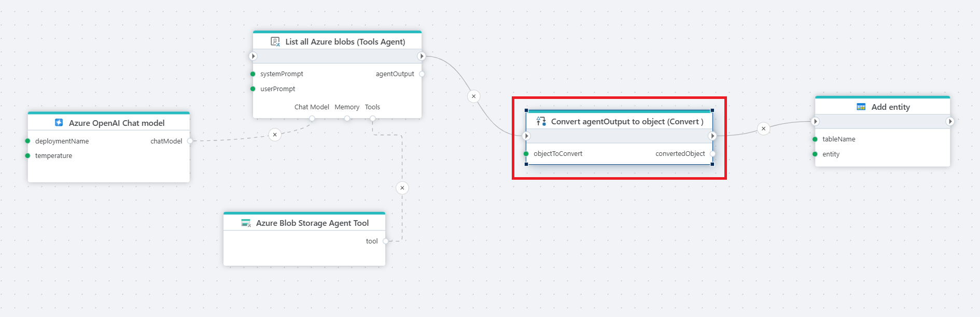This screenshot has height=317, width=980.
Task: Click the userPrompt input port
Action: point(253,89)
